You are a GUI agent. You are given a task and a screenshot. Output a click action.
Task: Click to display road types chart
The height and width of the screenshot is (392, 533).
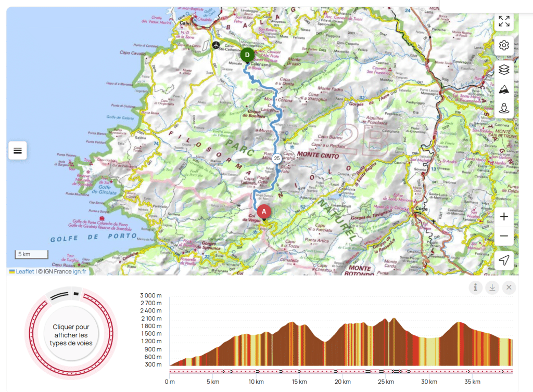pos(71,335)
